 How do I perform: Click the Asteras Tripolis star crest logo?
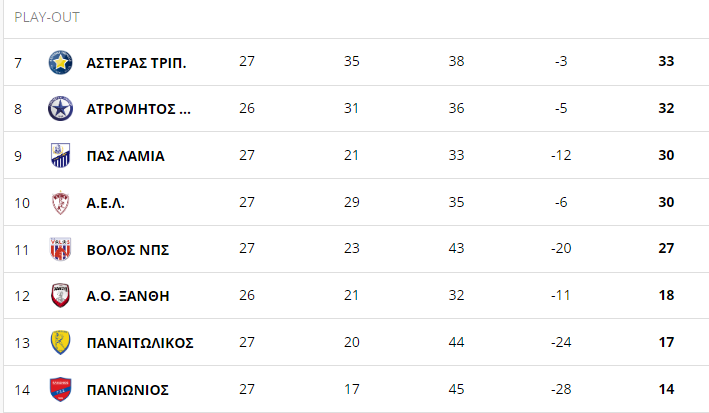point(61,62)
